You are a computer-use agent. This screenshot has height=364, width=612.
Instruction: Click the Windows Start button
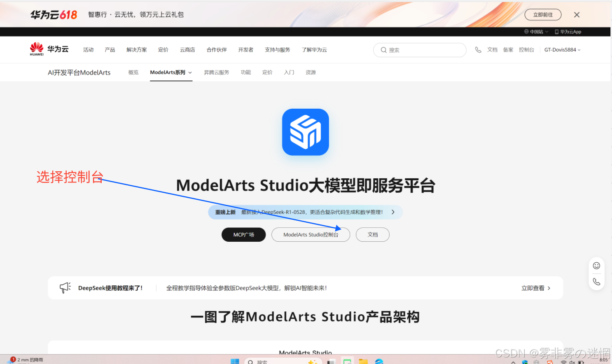(x=235, y=362)
